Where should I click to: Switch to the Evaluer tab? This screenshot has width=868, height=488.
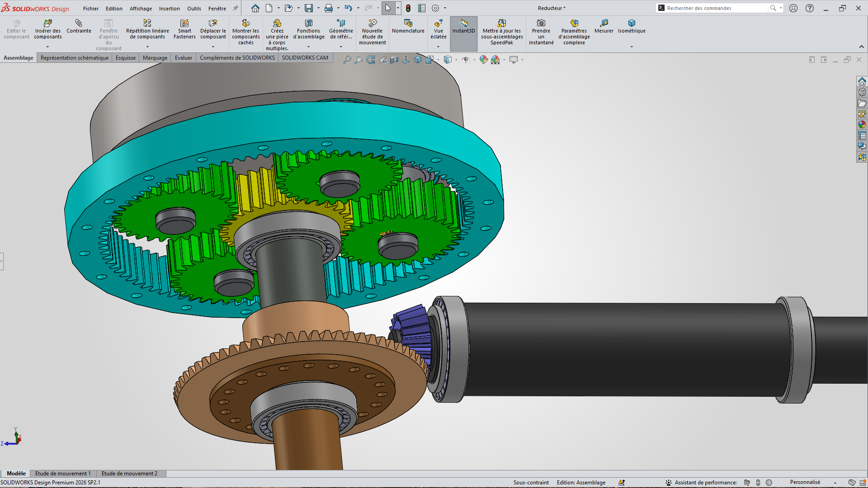click(x=184, y=58)
